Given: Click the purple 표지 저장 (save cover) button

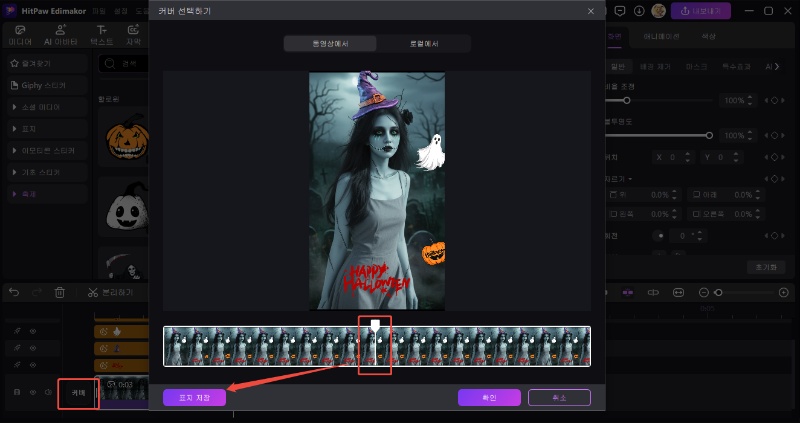Looking at the screenshot, I should [194, 397].
